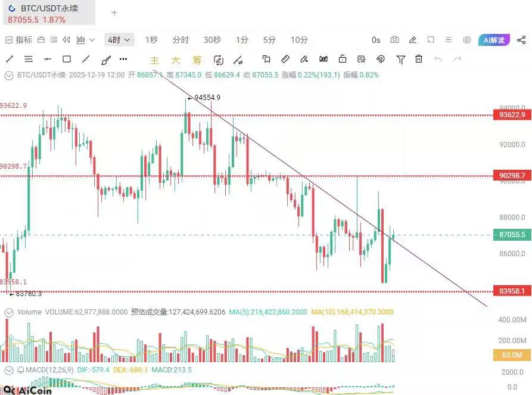Share the chart via share icon

tap(521, 40)
